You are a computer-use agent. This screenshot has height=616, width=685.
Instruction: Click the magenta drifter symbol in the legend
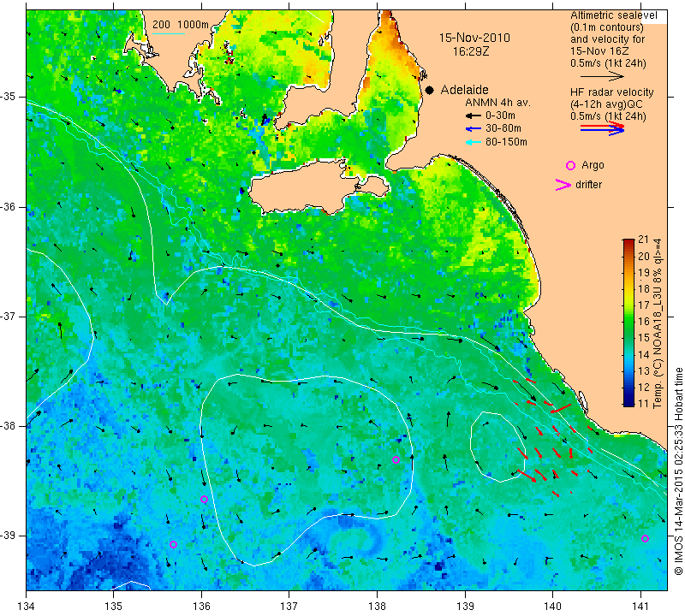tap(563, 185)
